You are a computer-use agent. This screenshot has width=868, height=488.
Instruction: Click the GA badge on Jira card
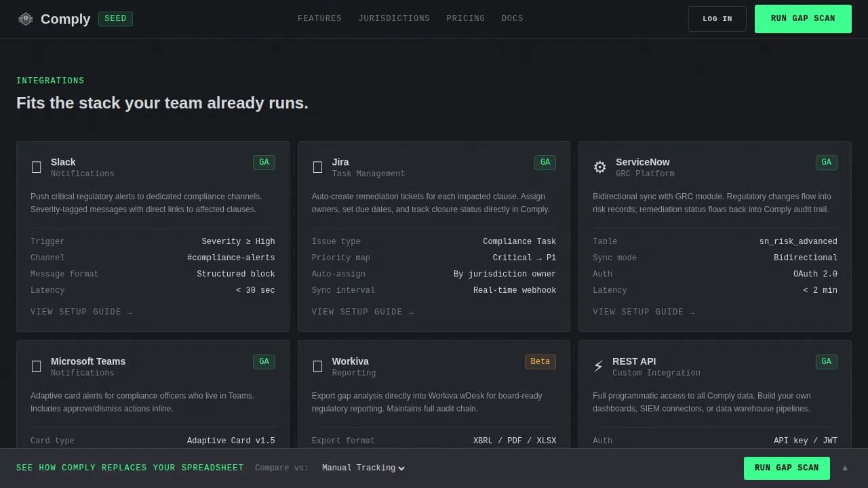click(545, 163)
